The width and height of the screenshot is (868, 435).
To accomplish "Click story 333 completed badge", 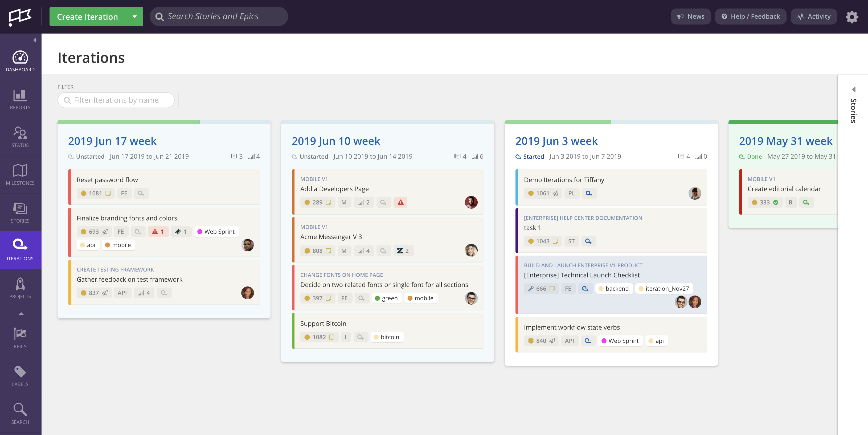I will [765, 203].
